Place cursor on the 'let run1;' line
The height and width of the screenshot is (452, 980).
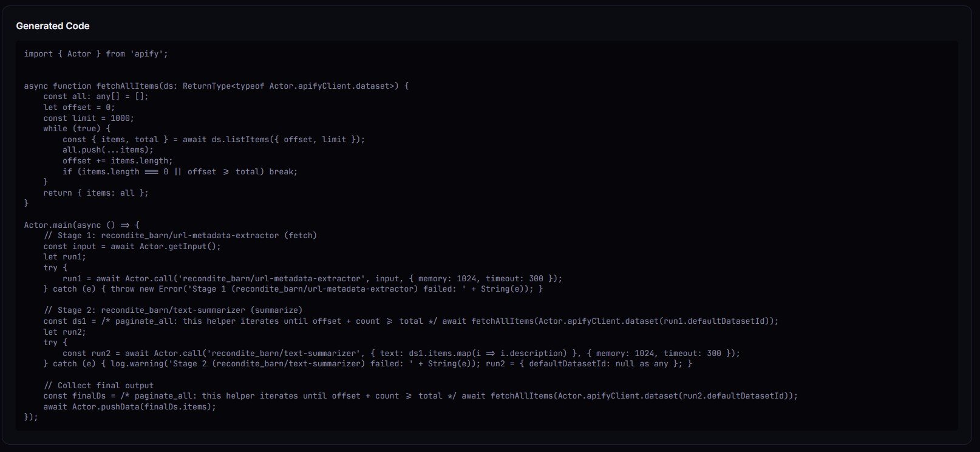(x=64, y=257)
